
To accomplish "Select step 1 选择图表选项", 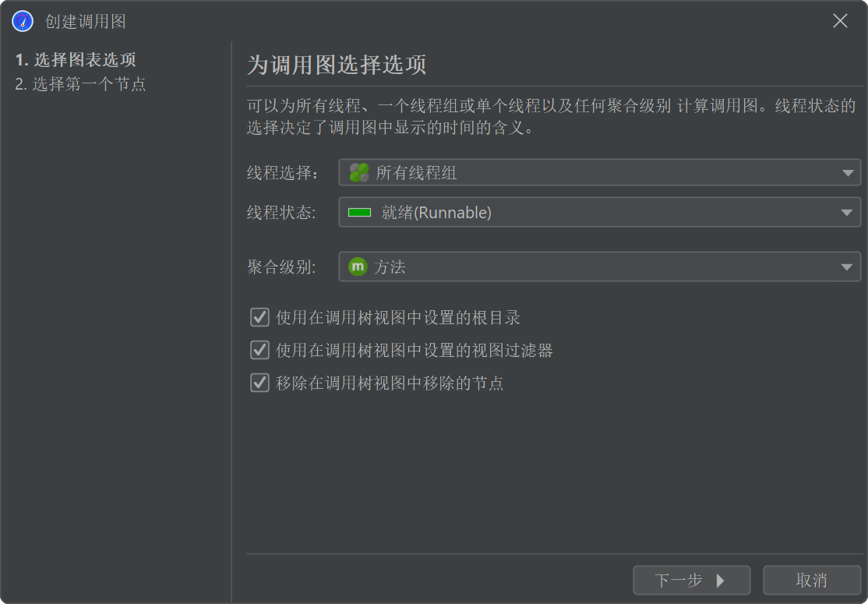I will pos(76,60).
